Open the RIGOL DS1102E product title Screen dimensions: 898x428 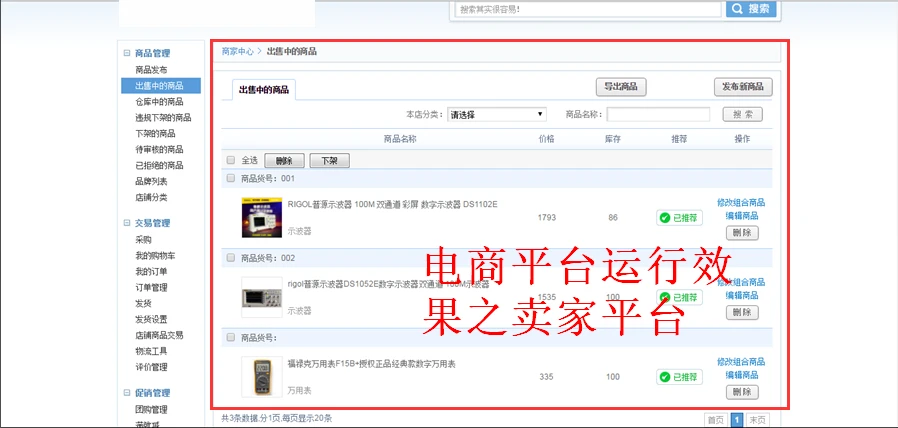(x=392, y=204)
